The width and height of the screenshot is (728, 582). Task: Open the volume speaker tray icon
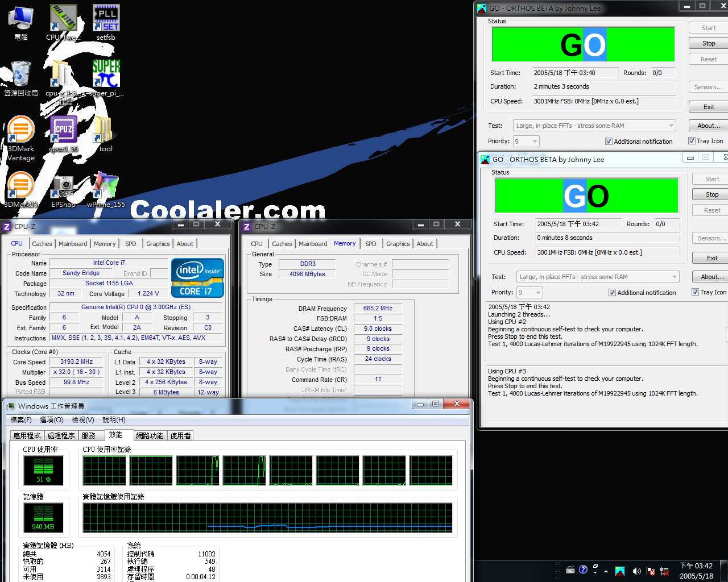pyautogui.click(x=636, y=571)
